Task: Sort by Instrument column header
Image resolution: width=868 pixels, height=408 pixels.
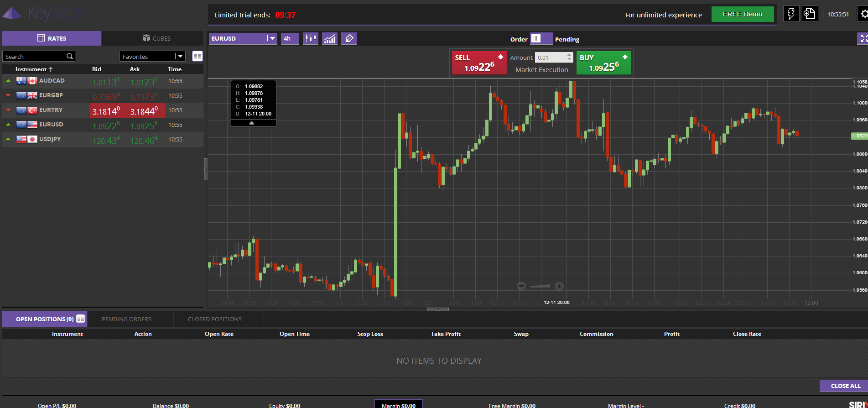Action: 34,69
